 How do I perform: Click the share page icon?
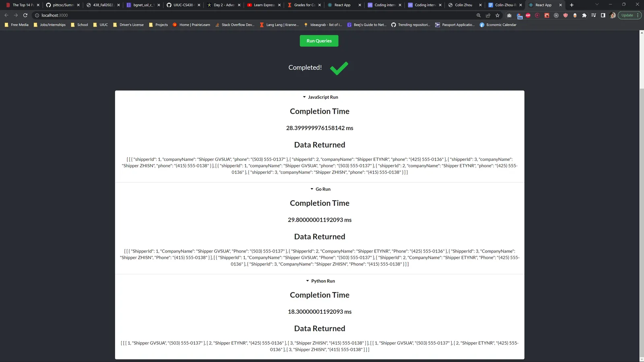coord(488,15)
